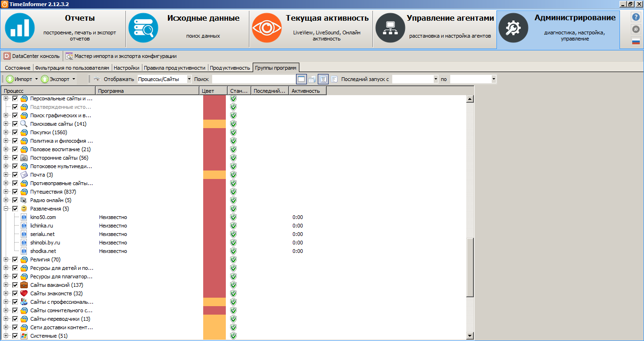This screenshot has width=644, height=341.
Task: Uncheck the Развлечения checkbox
Action: click(15, 209)
